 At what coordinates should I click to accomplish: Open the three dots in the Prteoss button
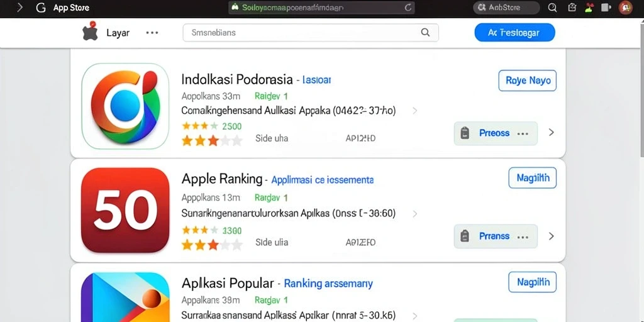point(523,134)
